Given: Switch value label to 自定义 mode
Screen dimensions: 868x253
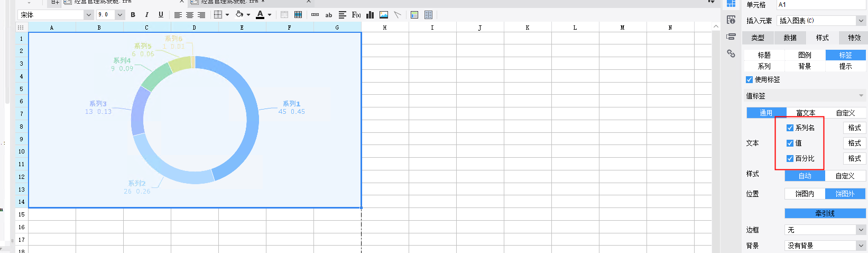Looking at the screenshot, I should coord(846,113).
